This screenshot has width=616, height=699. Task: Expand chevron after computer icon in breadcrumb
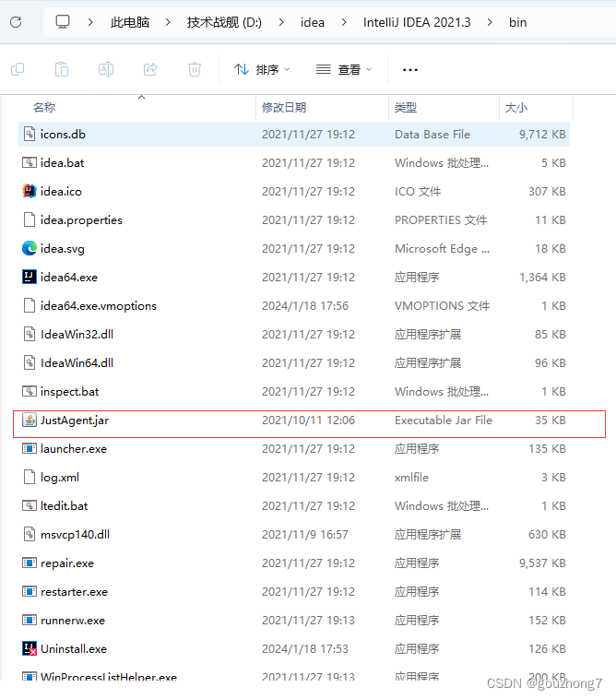point(90,22)
